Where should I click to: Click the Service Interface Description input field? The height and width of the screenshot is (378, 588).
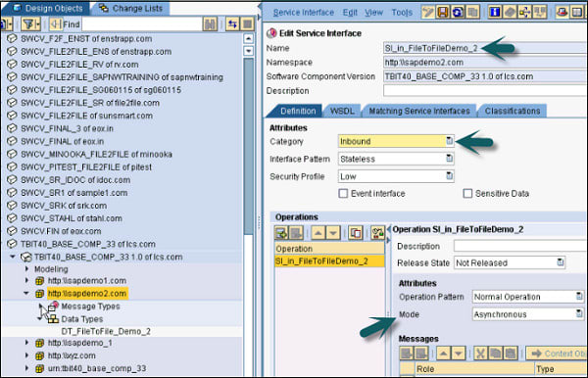point(485,91)
